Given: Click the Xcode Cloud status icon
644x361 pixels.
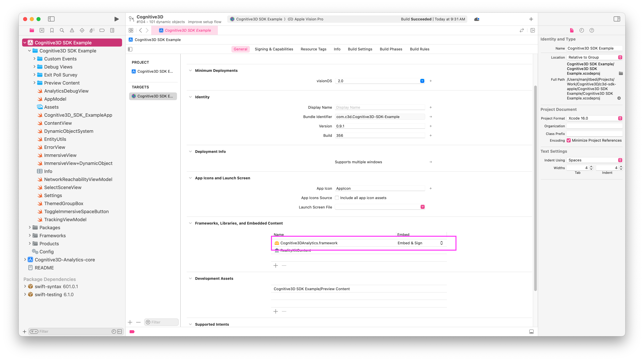Looking at the screenshot, I should (x=477, y=19).
